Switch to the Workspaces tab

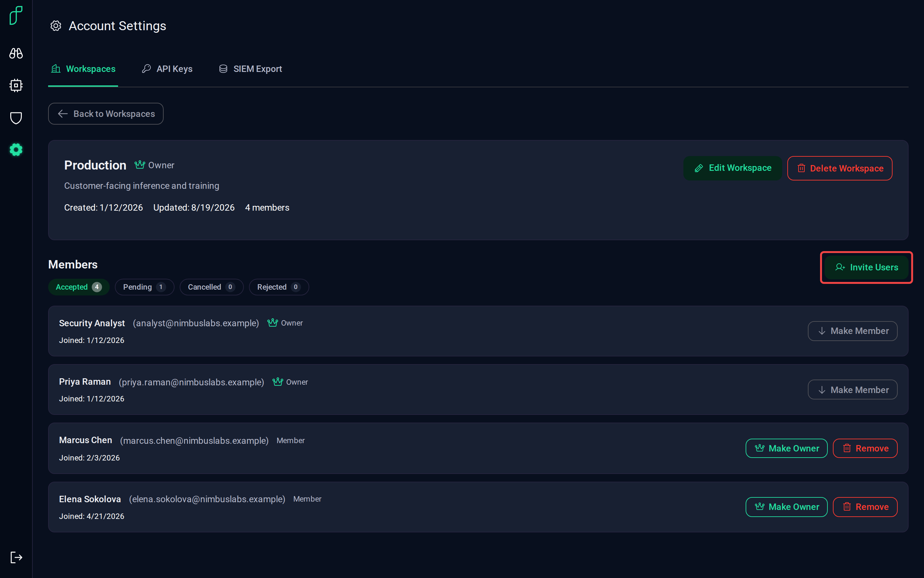[83, 69]
